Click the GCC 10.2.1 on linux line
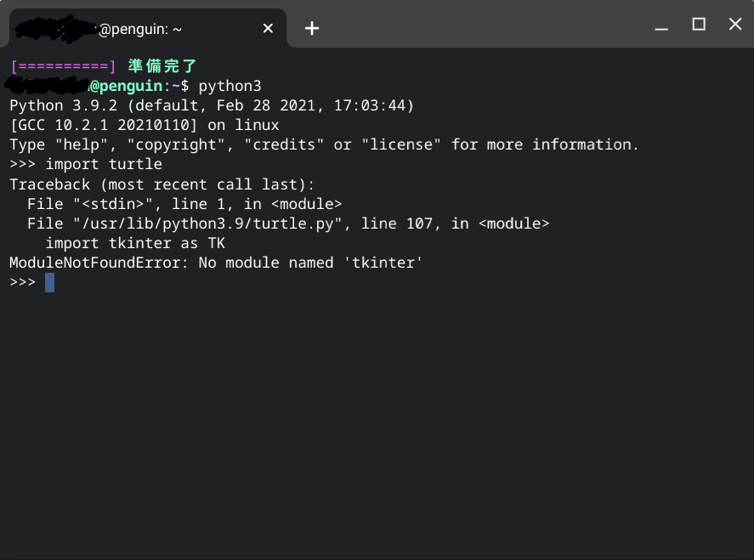 tap(145, 126)
